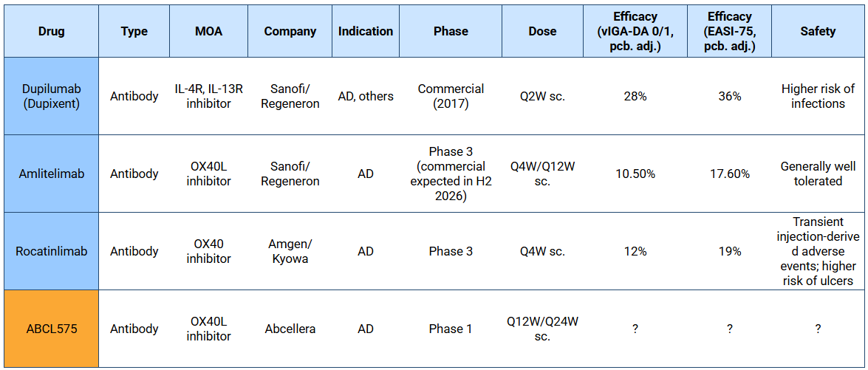Image resolution: width=868 pixels, height=370 pixels.
Task: Click the 28% efficacy value
Action: coord(635,96)
